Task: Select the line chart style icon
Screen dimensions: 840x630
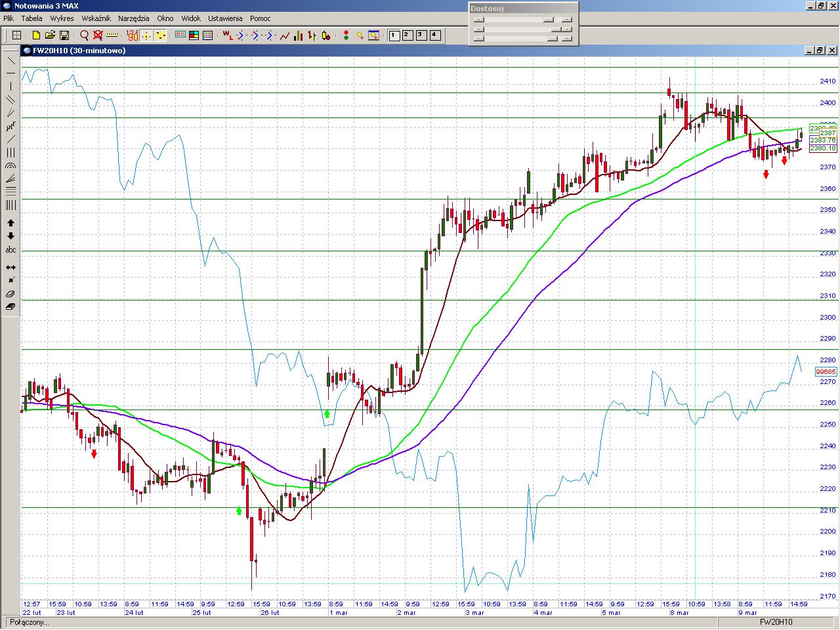Action: (284, 35)
